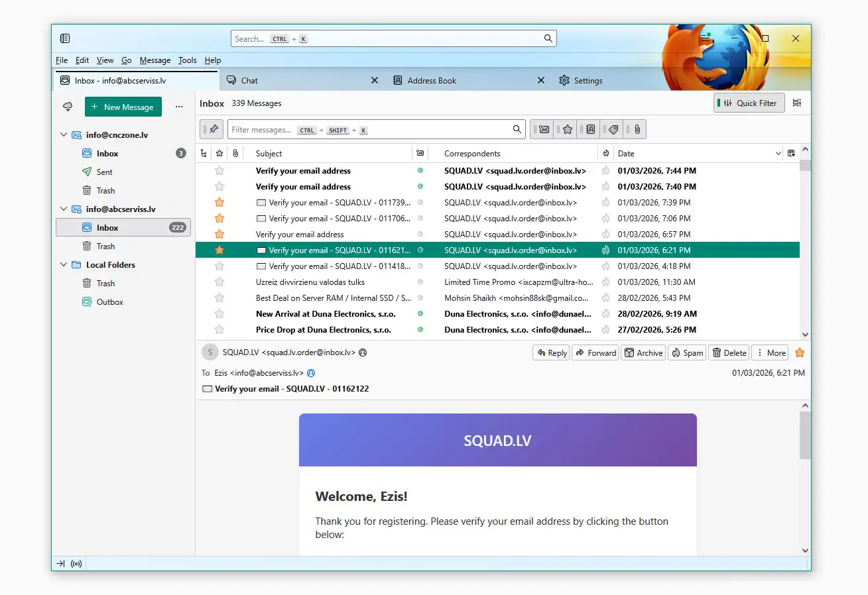Mark Price Drop at Duna Electronics read via dot
The height and width of the screenshot is (595, 868).
click(420, 329)
